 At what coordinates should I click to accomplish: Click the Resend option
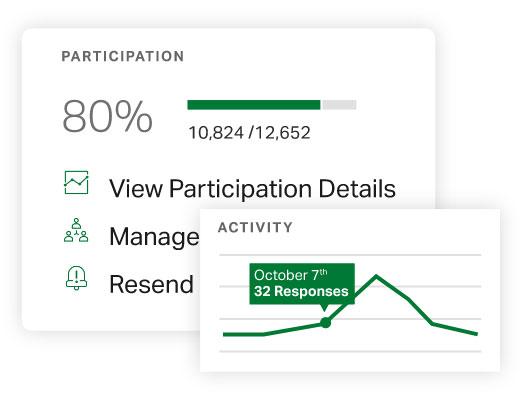[151, 284]
